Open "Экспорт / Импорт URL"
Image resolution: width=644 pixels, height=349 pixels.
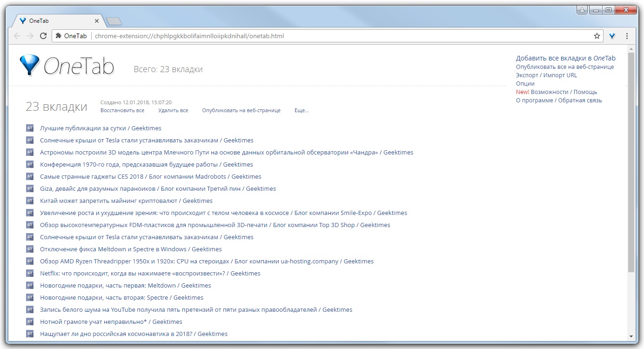546,75
